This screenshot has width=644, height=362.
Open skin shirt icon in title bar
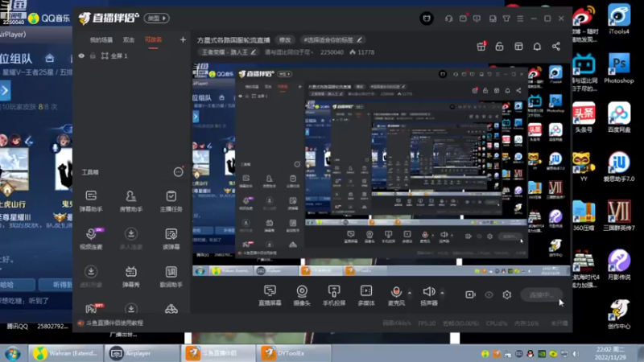click(x=506, y=19)
